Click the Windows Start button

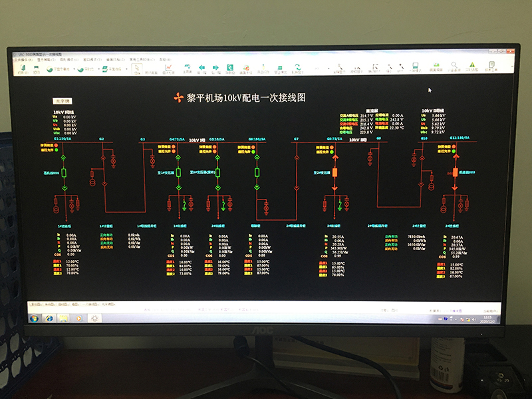tap(33, 318)
